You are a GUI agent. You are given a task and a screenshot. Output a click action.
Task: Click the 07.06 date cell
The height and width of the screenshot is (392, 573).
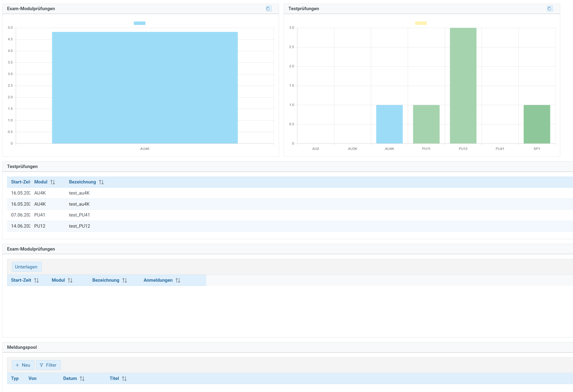[21, 215]
